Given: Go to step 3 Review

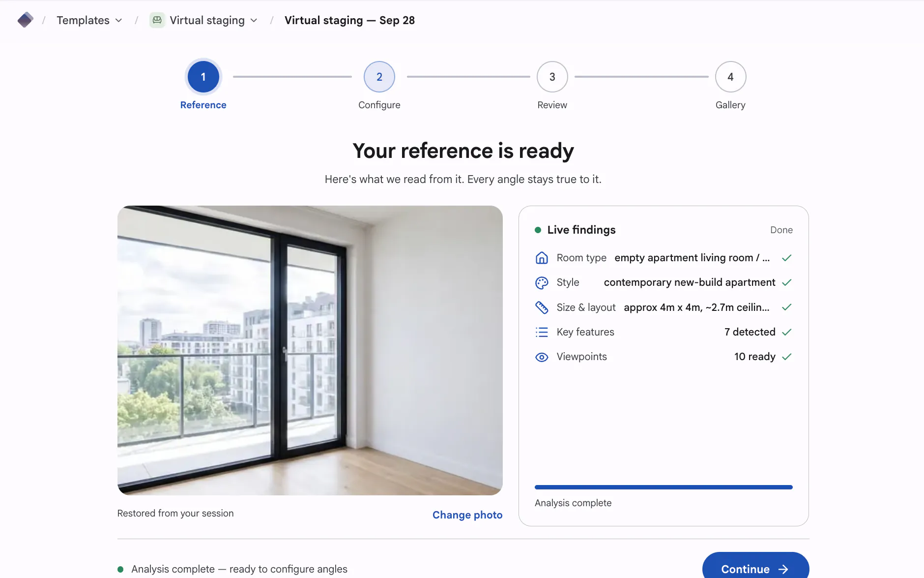Looking at the screenshot, I should point(552,85).
